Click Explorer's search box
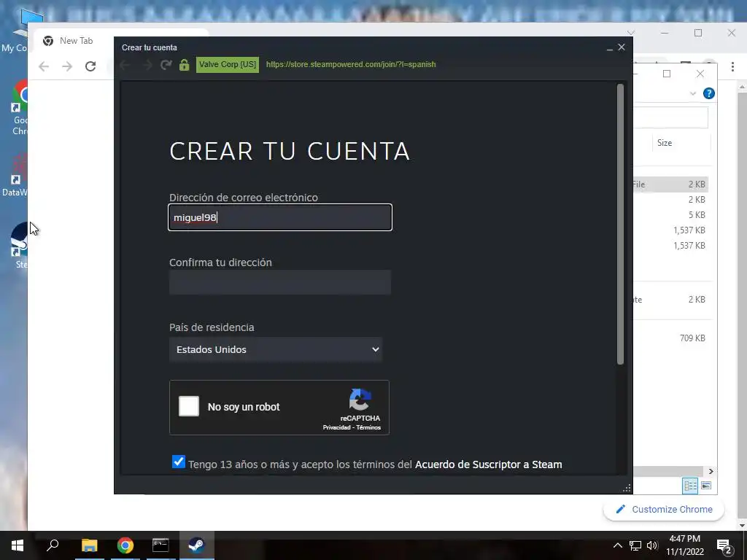The image size is (747, 560). coord(671,117)
